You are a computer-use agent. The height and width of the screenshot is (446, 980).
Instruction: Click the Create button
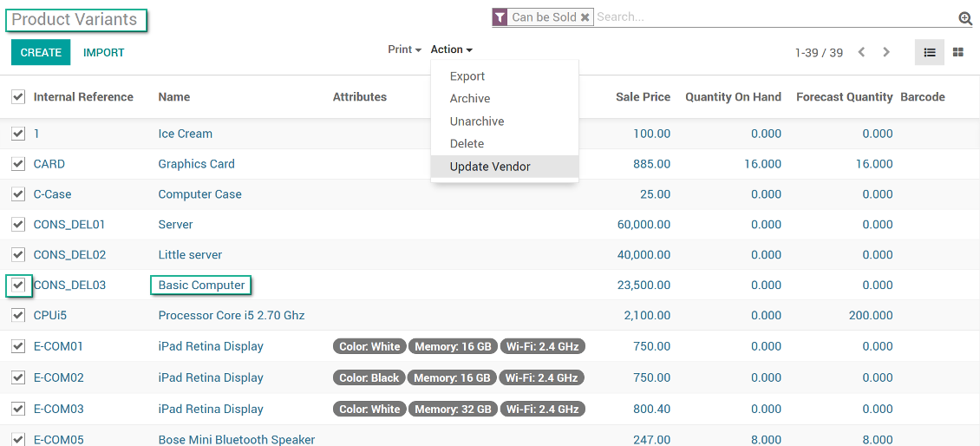41,53
